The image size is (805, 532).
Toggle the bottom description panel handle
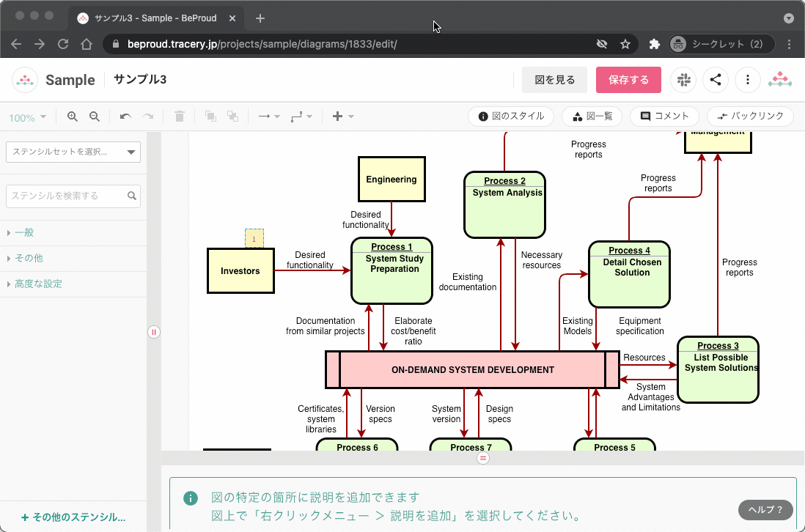pyautogui.click(x=482, y=458)
